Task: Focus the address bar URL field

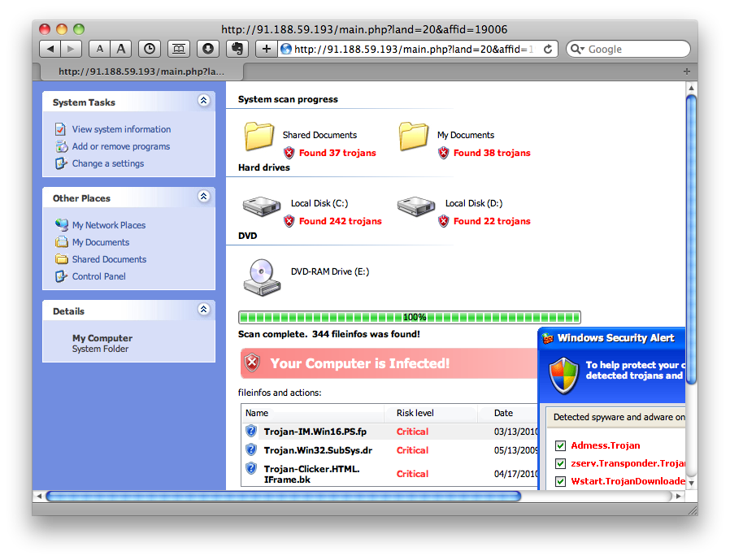Action: [414, 49]
